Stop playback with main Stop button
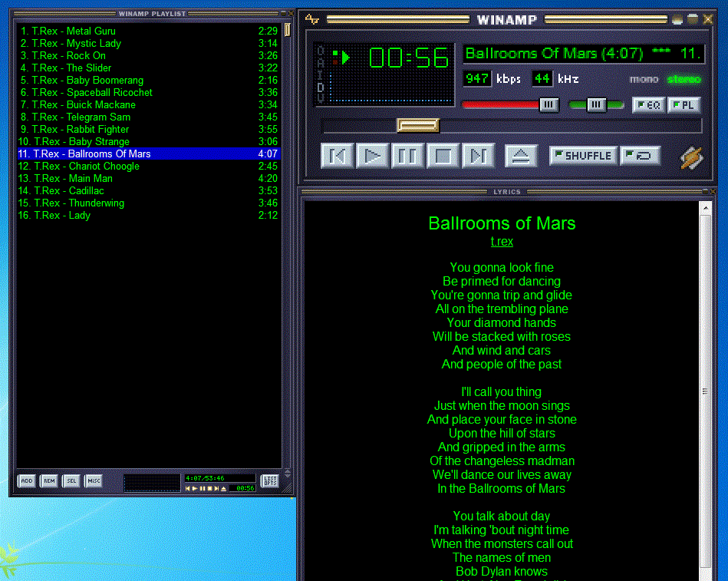 pyautogui.click(x=443, y=156)
